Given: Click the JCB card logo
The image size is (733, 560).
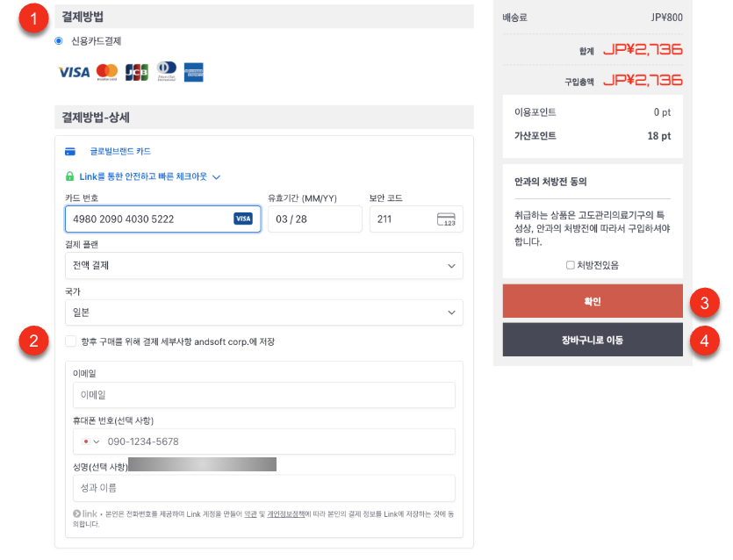Looking at the screenshot, I should (136, 72).
